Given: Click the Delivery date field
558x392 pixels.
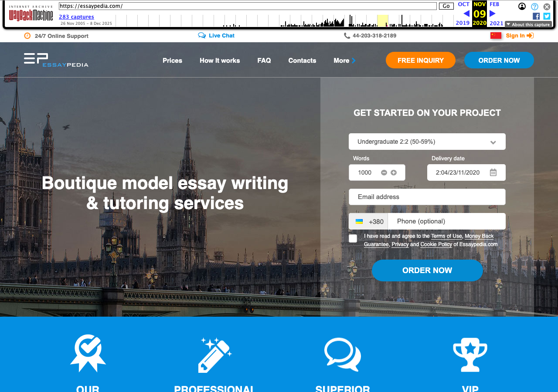Looking at the screenshot, I should click(466, 172).
